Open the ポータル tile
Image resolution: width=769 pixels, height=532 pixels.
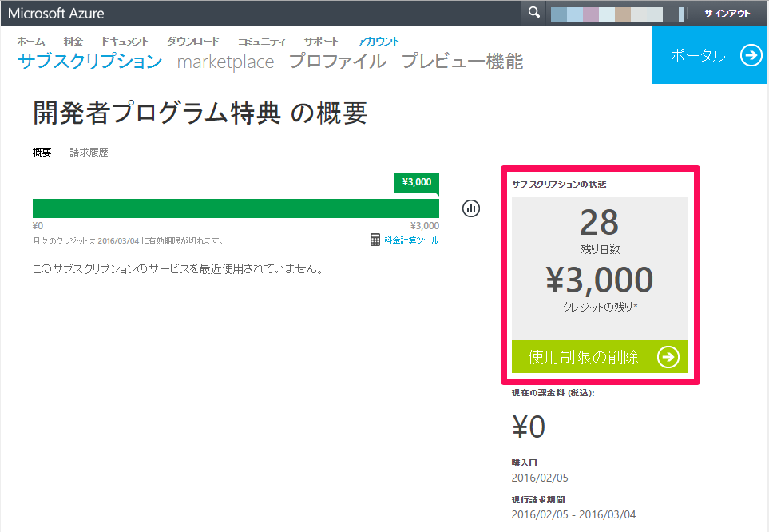tap(710, 54)
